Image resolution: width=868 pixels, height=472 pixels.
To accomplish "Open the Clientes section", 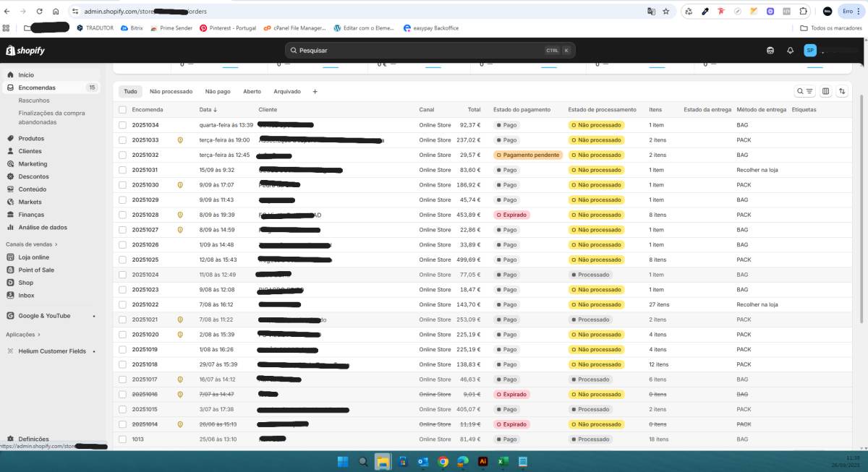I will point(30,151).
